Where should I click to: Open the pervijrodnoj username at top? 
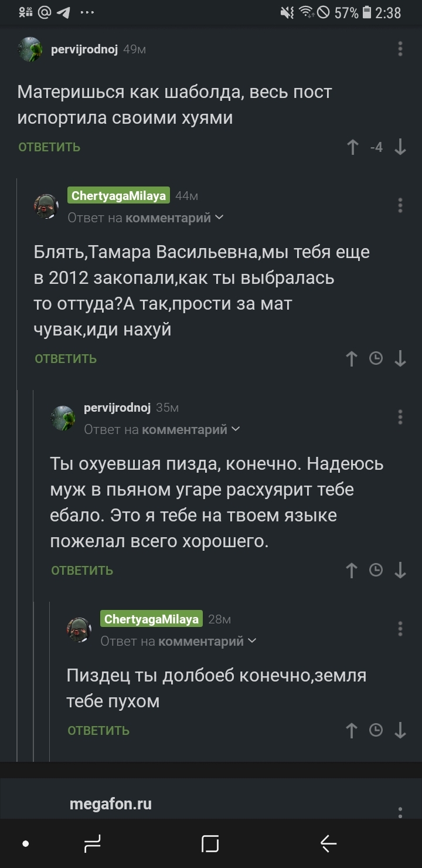[x=85, y=50]
